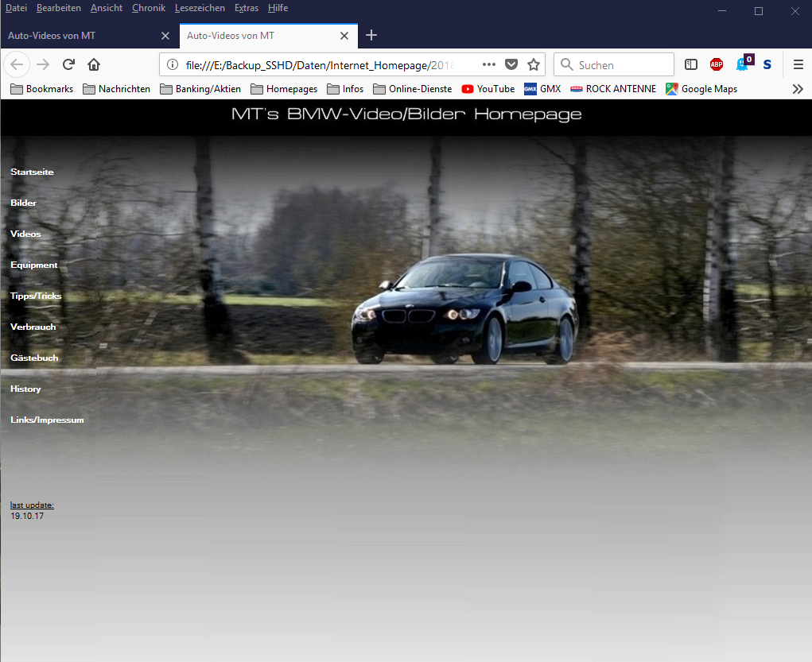Maximize the Firefox window
812x662 pixels.
(759, 11)
